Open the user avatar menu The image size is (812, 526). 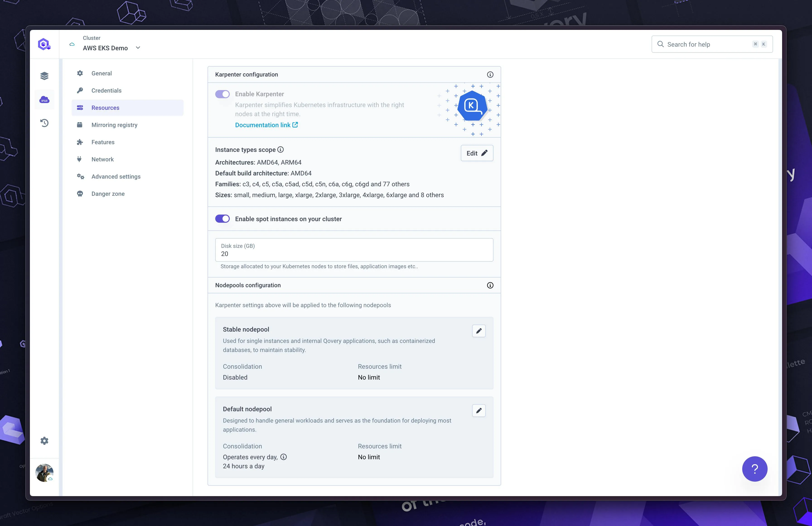coord(44,473)
